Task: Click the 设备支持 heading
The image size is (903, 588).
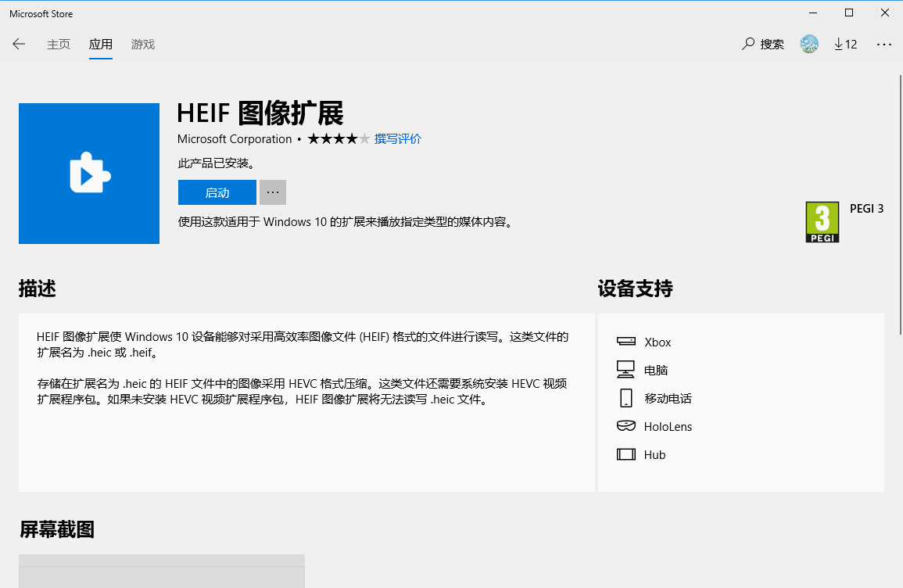Action: point(635,289)
